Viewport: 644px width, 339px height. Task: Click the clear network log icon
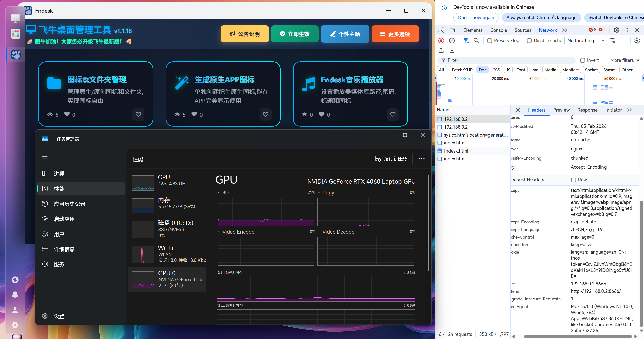tap(452, 41)
